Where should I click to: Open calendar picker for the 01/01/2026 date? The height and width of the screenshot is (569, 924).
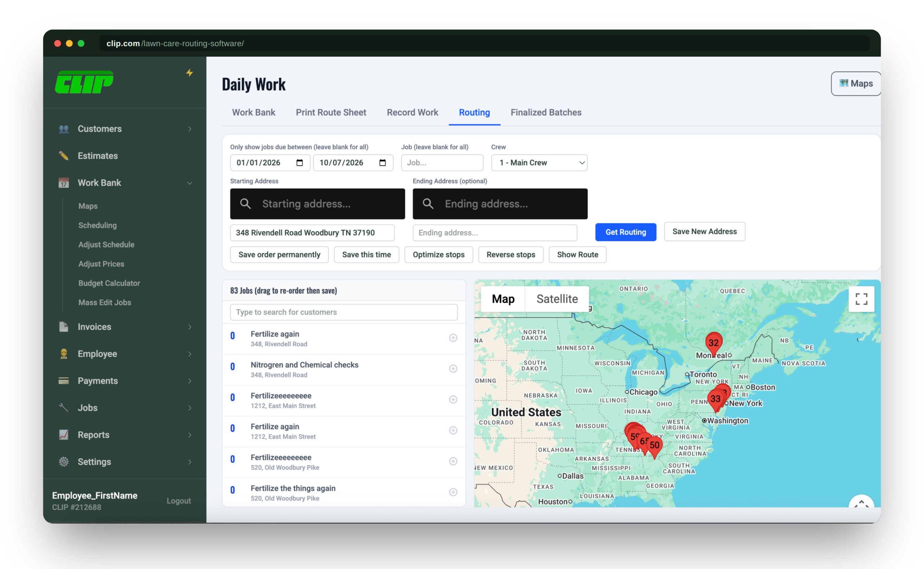[x=300, y=163]
